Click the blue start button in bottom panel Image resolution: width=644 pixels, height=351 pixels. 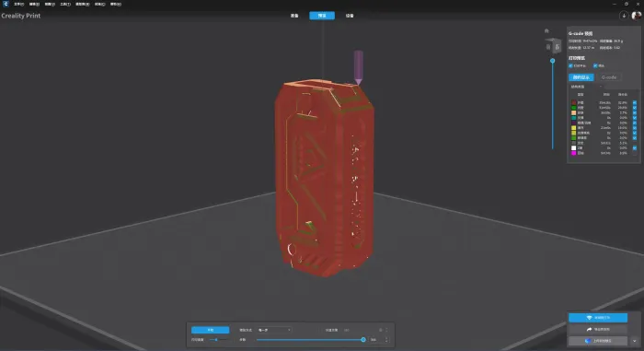point(211,330)
